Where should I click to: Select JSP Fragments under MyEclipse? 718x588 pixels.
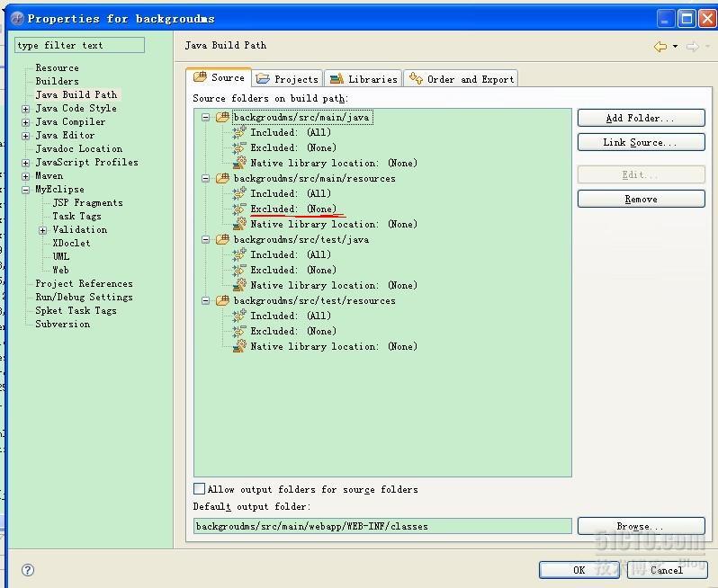pyautogui.click(x=87, y=202)
